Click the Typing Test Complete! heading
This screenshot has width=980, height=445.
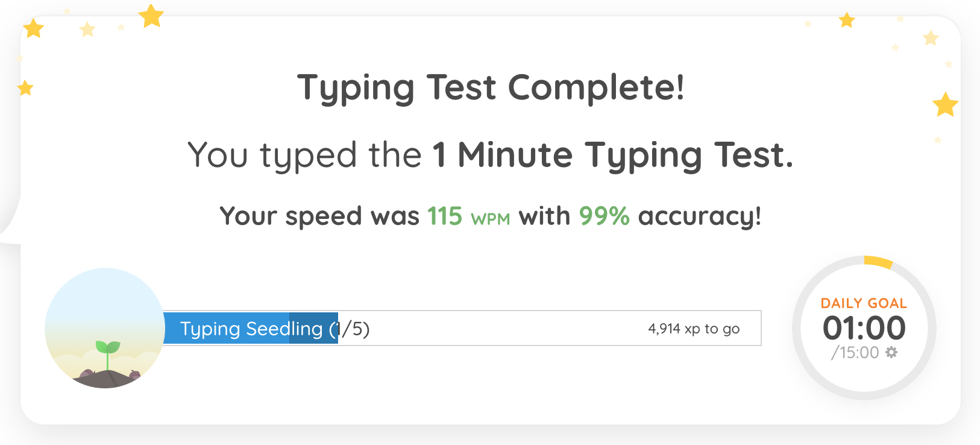[x=491, y=88]
